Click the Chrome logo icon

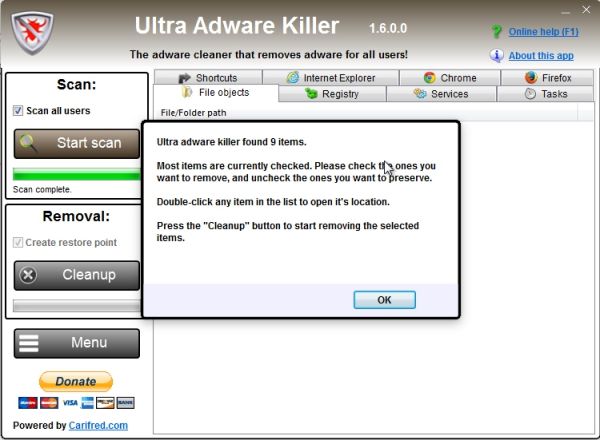430,78
